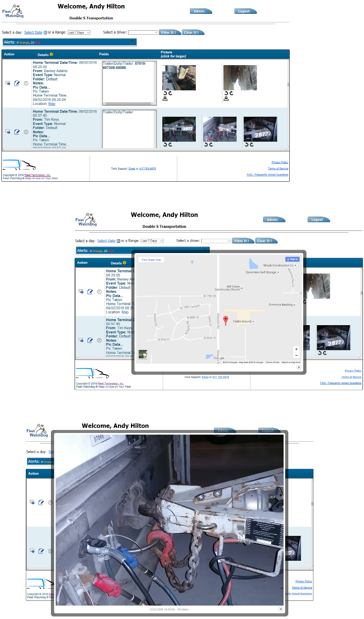364x619 pixels.
Task: Switch to satellite view thumbnail in the map popup
Action: (x=143, y=354)
